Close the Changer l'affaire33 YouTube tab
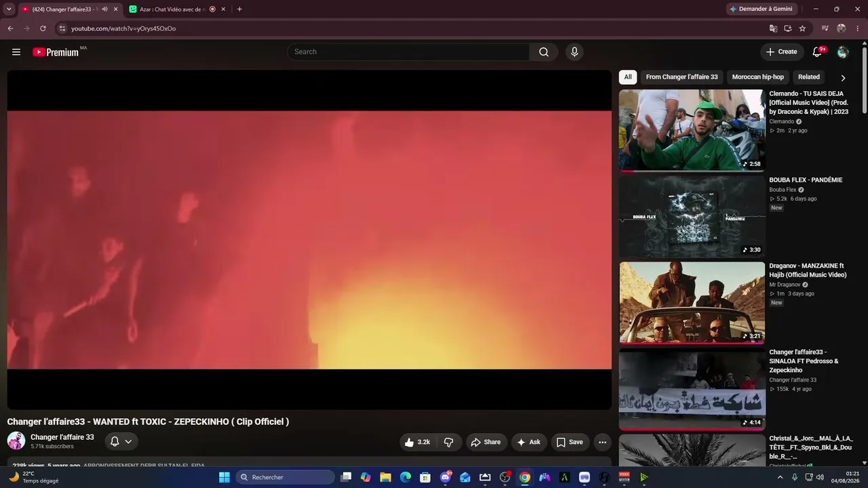The width and height of the screenshot is (868, 488). 115,9
